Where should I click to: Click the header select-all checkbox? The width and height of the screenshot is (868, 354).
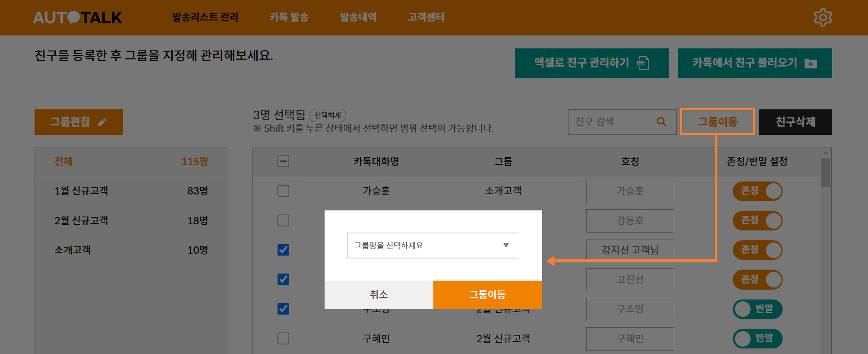tap(283, 161)
